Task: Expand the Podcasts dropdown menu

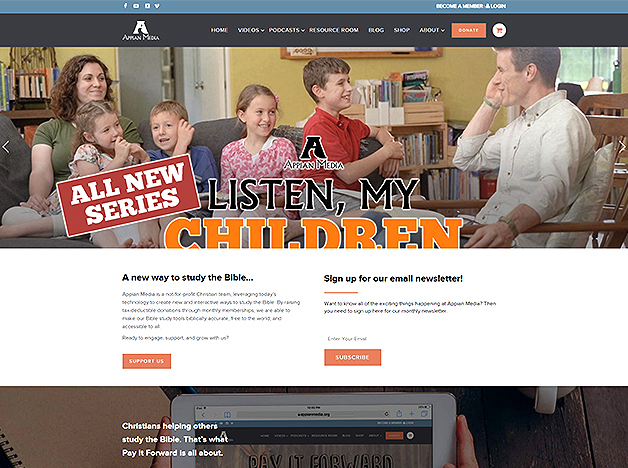Action: (287, 30)
